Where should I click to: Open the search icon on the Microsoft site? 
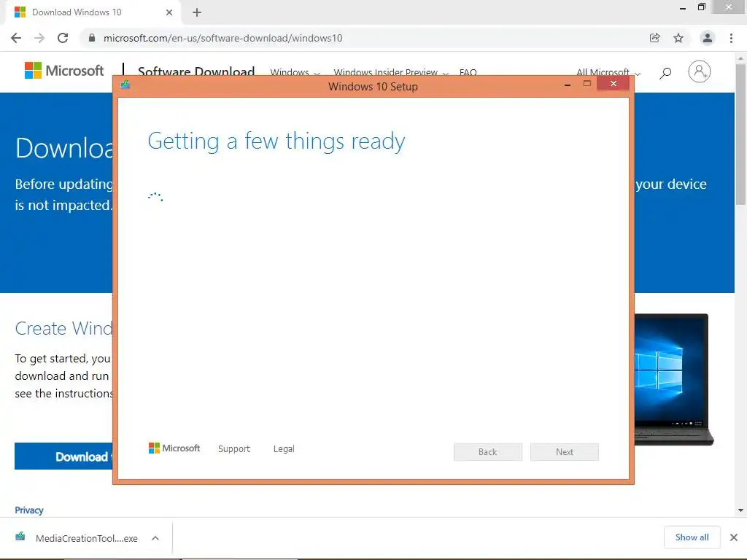coord(665,72)
